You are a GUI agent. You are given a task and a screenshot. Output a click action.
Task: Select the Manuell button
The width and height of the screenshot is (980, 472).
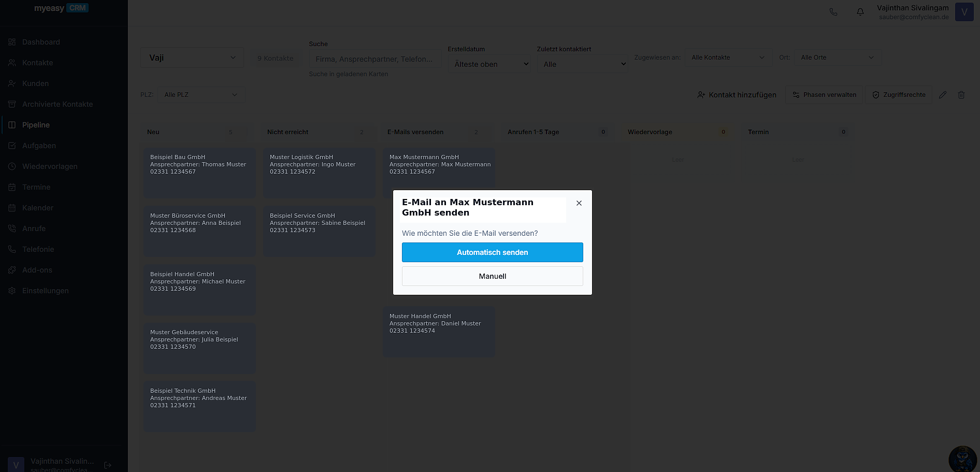pos(493,276)
